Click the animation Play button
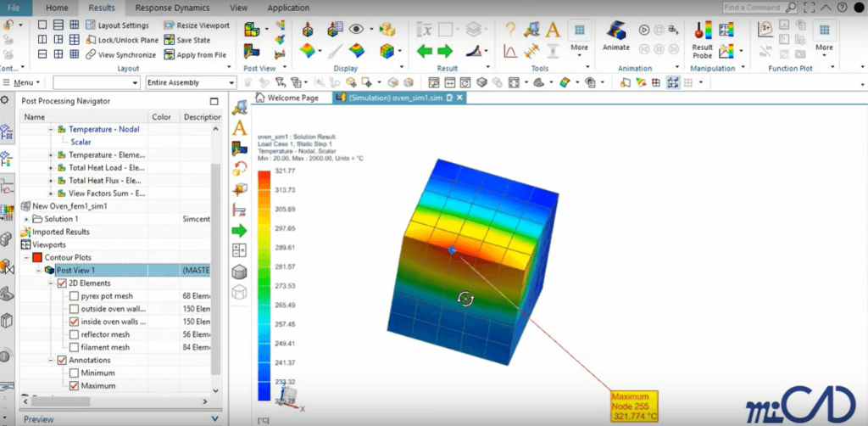Viewport: 868px width, 426px height. (x=644, y=30)
